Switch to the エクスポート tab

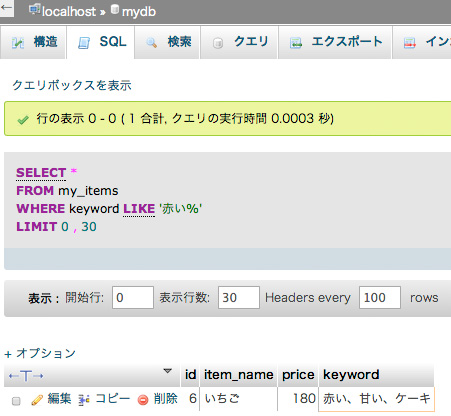point(335,42)
